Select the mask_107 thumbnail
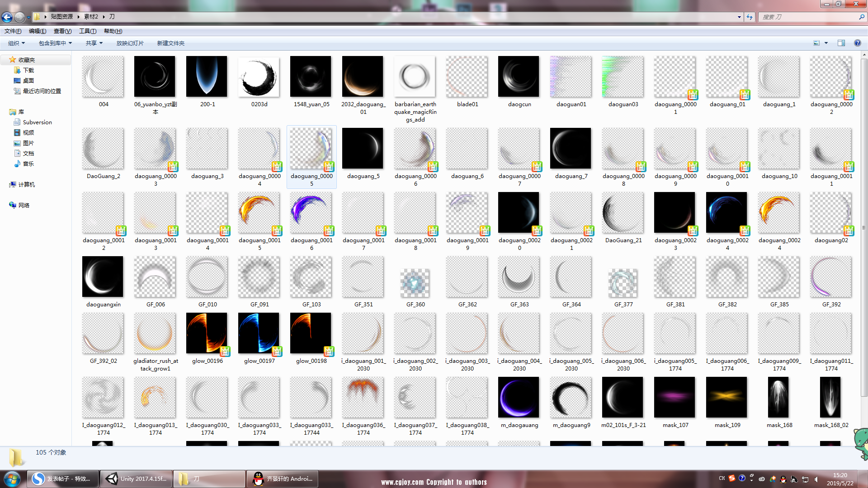Viewport: 868px width, 488px height. [x=675, y=397]
